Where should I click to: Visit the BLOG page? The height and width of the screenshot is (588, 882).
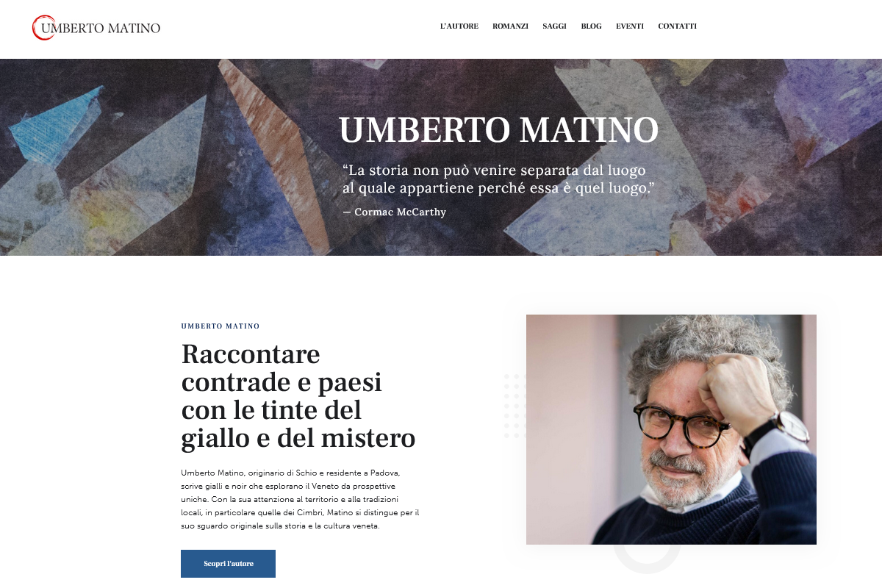(x=591, y=26)
